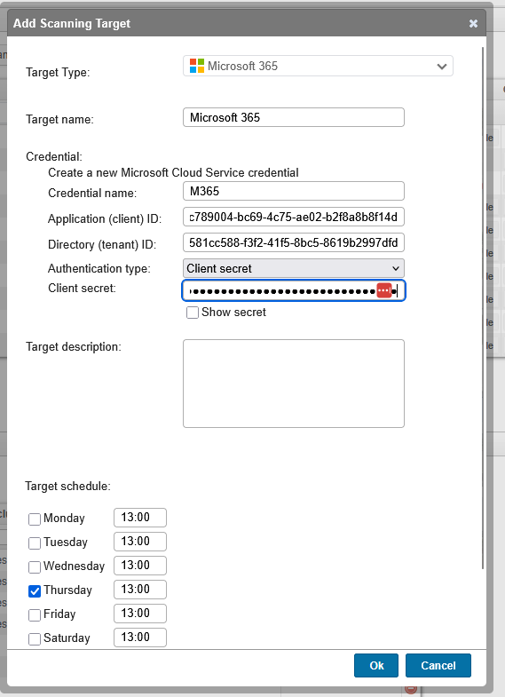Screen dimensions: 505x697
Task: Click the Tuesday time field
Action: click(x=140, y=541)
